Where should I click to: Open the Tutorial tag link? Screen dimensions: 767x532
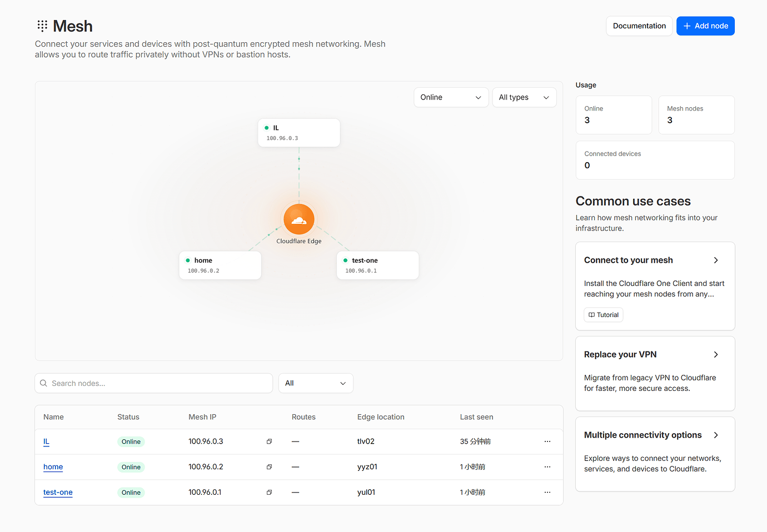[x=604, y=315]
